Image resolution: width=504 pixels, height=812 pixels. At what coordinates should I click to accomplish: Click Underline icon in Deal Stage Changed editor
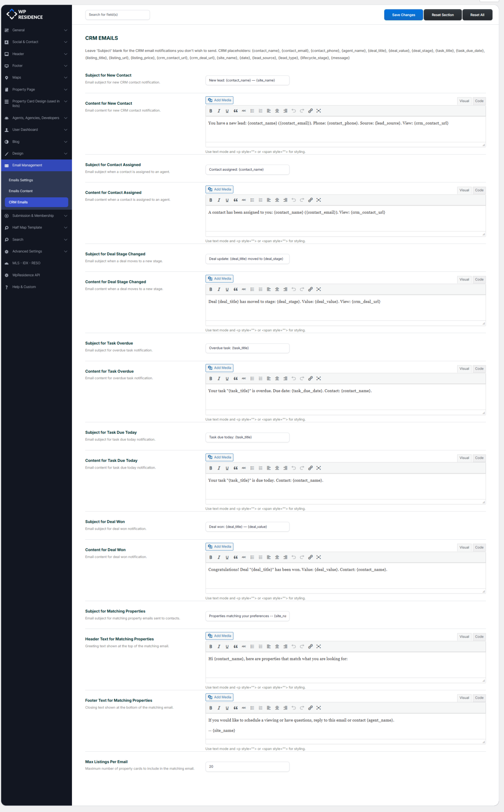227,290
